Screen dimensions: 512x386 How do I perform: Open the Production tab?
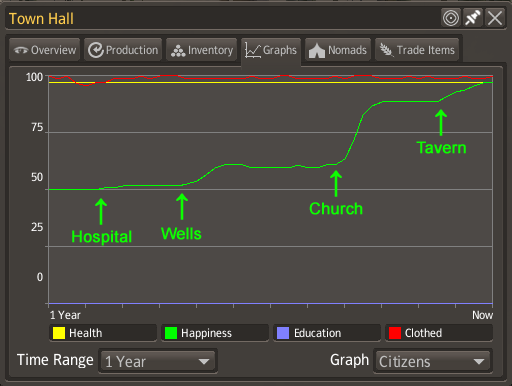pos(123,50)
